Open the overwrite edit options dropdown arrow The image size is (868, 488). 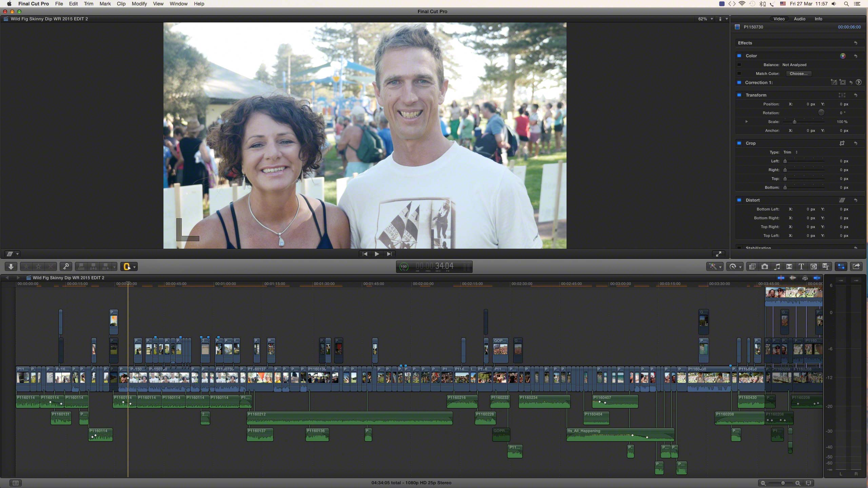click(x=114, y=267)
